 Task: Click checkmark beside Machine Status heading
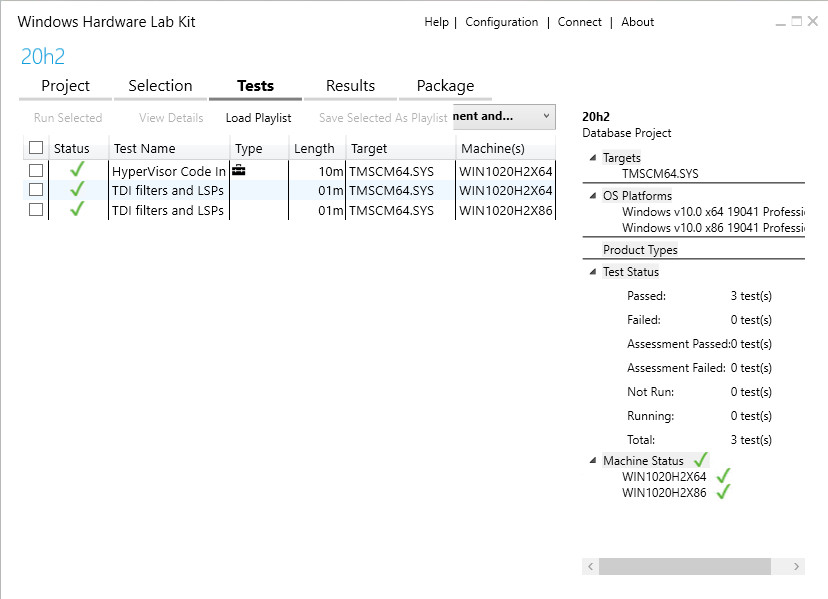[x=701, y=460]
